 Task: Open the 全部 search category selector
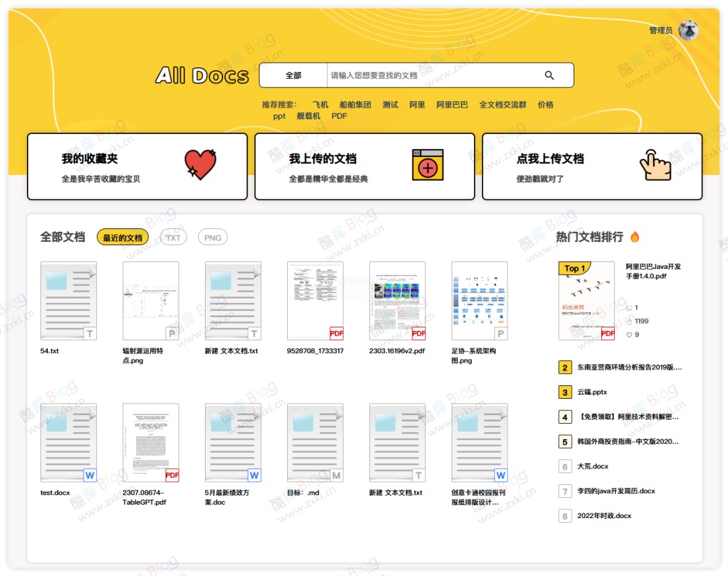[x=293, y=75]
